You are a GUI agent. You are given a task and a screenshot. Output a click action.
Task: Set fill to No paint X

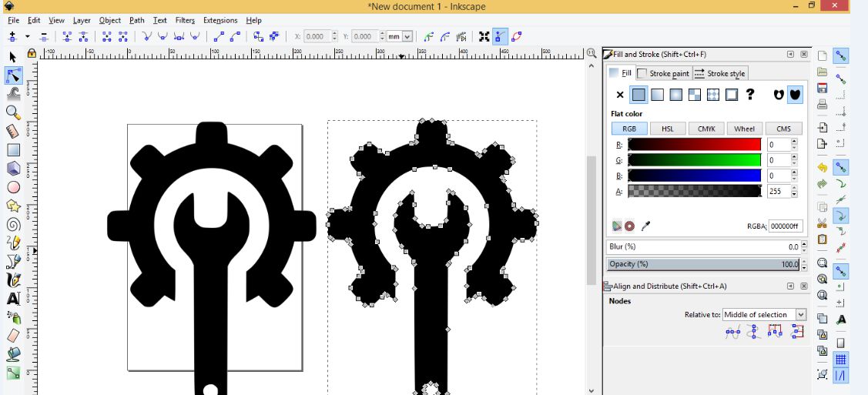[x=620, y=95]
